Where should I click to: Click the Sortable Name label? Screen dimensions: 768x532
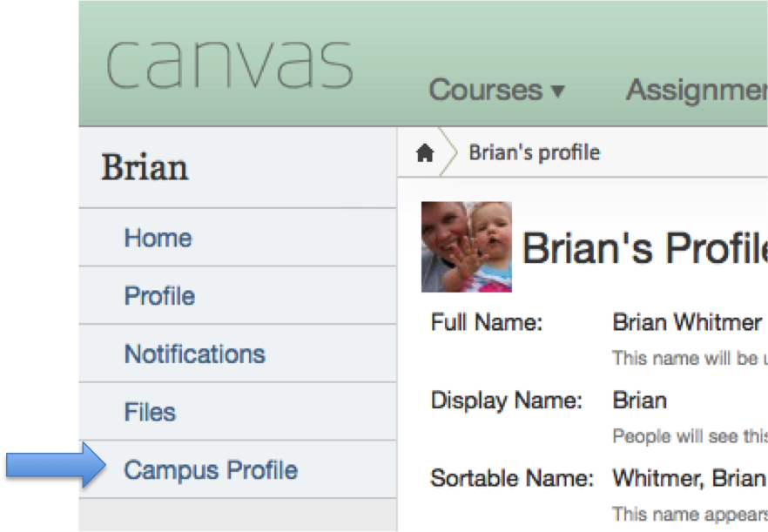click(x=511, y=478)
